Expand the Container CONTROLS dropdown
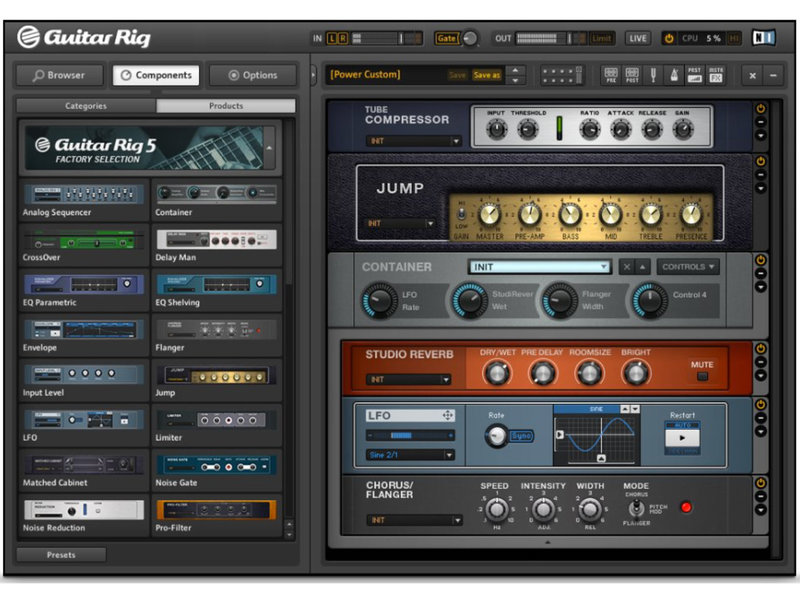The height and width of the screenshot is (600, 800). (x=689, y=267)
